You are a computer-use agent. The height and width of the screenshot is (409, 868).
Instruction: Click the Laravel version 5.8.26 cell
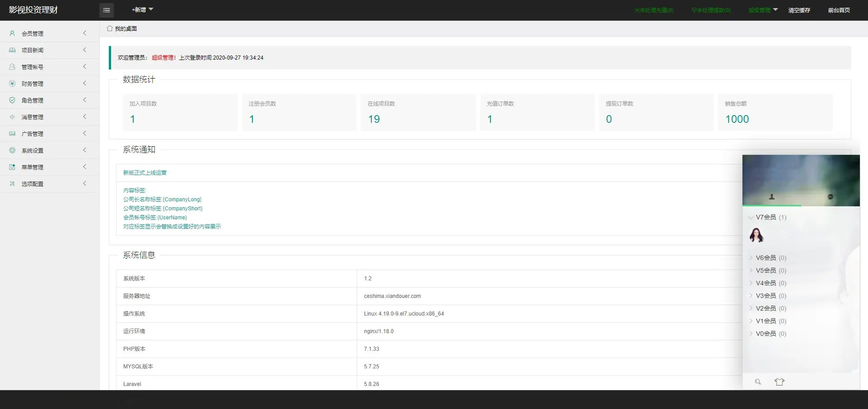point(372,384)
